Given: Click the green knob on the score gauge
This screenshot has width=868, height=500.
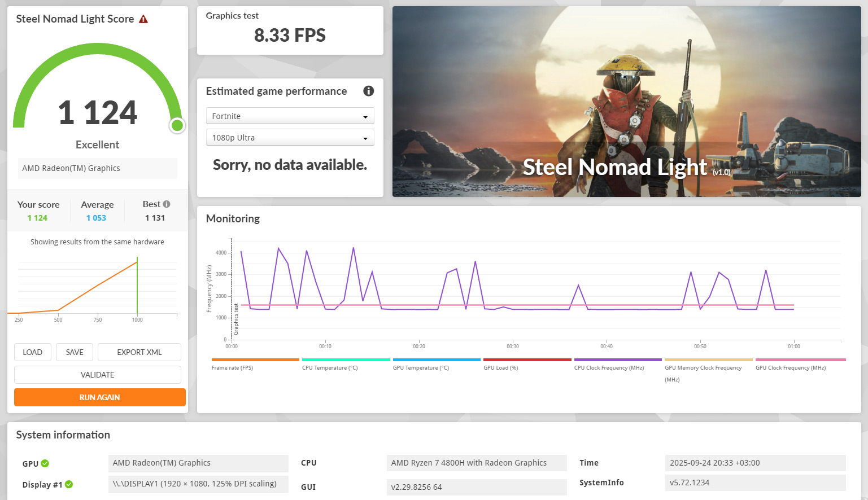Looking at the screenshot, I should 177,125.
